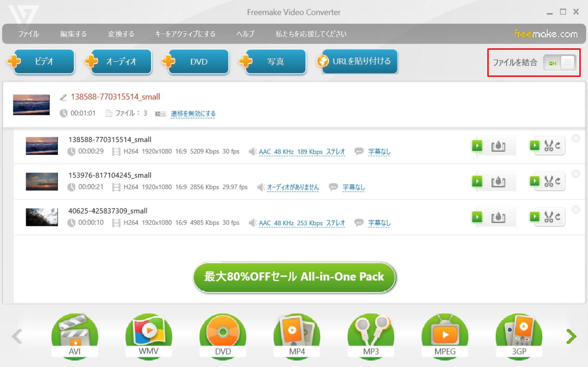This screenshot has height=367, width=588.
Task: Open the オーディオがありません audio dropdown
Action: [293, 187]
